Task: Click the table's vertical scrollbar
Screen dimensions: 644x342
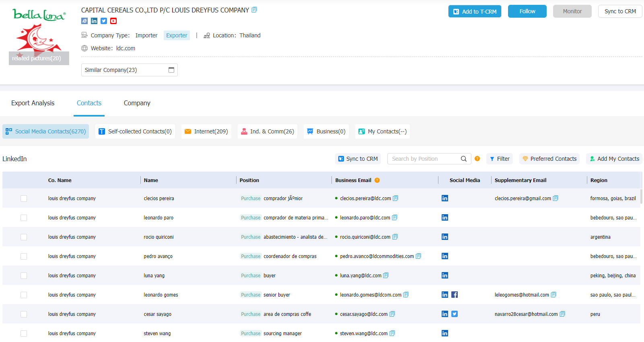Action: pyautogui.click(x=642, y=197)
